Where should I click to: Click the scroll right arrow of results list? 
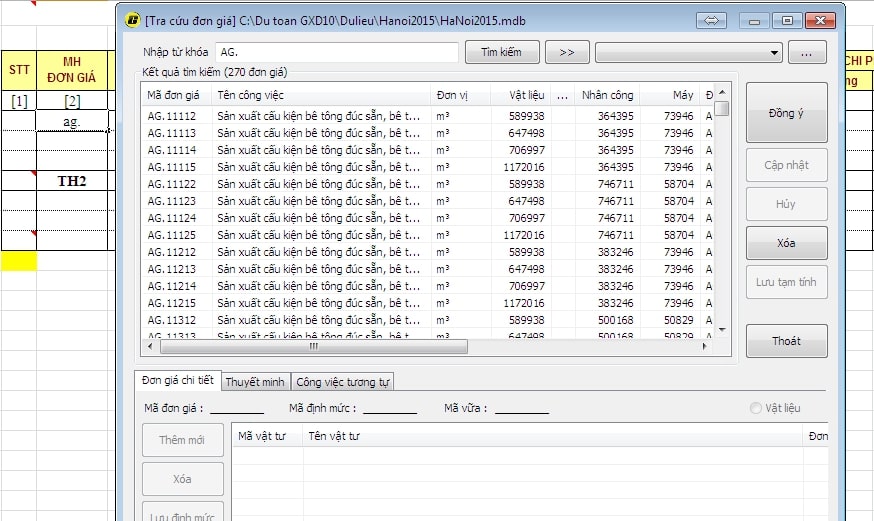(x=705, y=347)
